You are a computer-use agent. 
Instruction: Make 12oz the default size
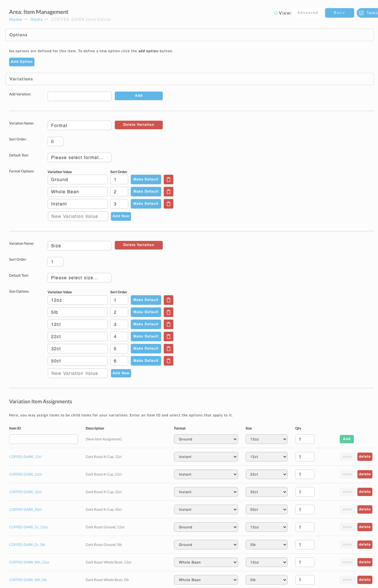[146, 300]
